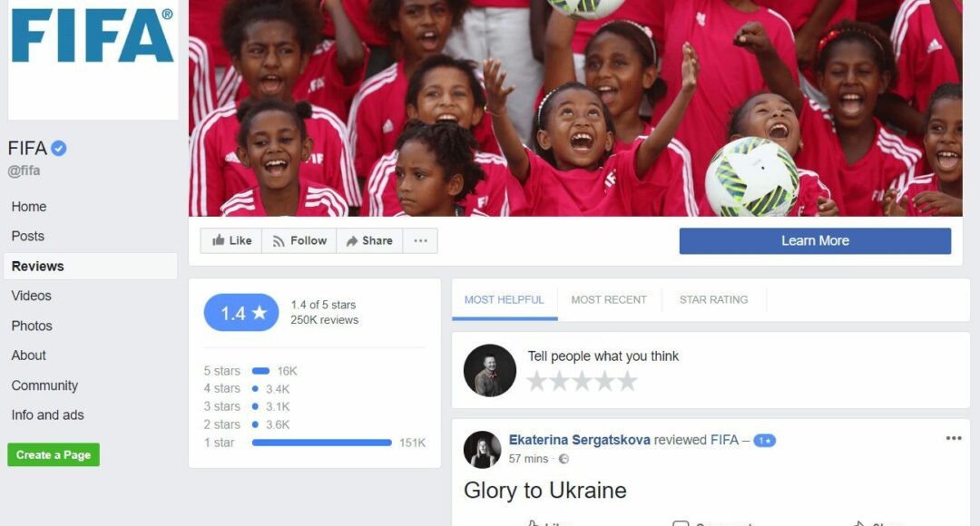Share the FIFA page
This screenshot has width=980, height=526.
[x=369, y=240]
